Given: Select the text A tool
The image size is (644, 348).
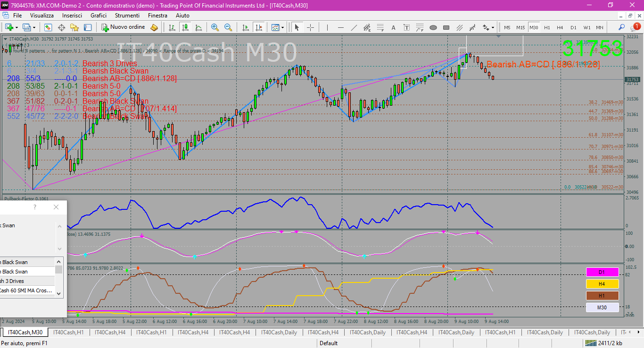Looking at the screenshot, I should [394, 27].
